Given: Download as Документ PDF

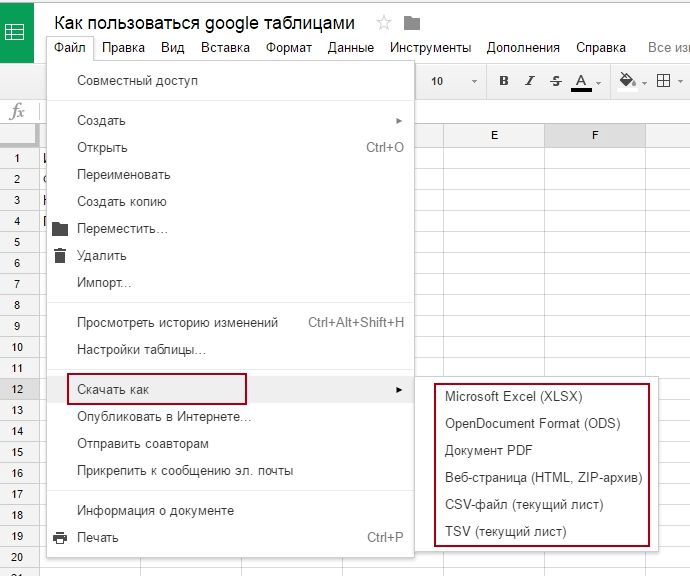Looking at the screenshot, I should click(536, 451).
